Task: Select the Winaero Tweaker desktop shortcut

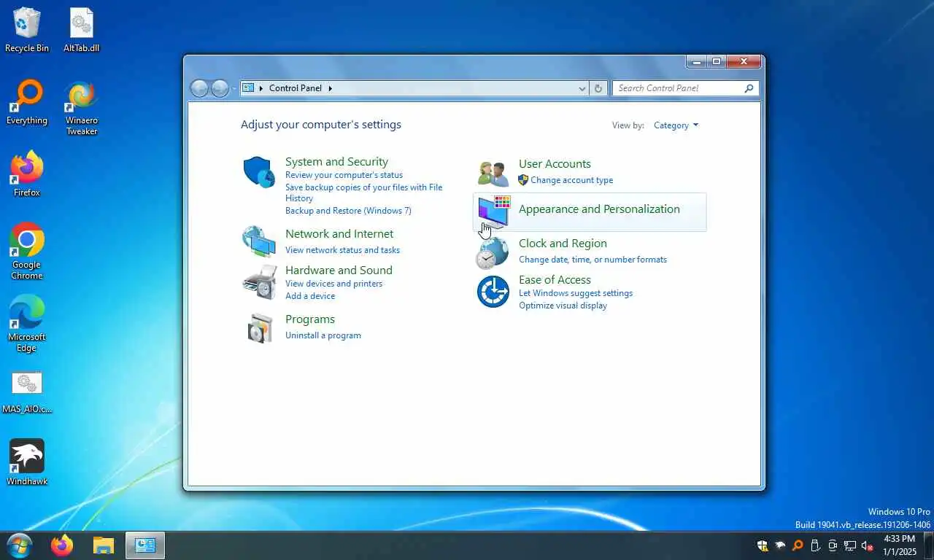Action: click(82, 108)
